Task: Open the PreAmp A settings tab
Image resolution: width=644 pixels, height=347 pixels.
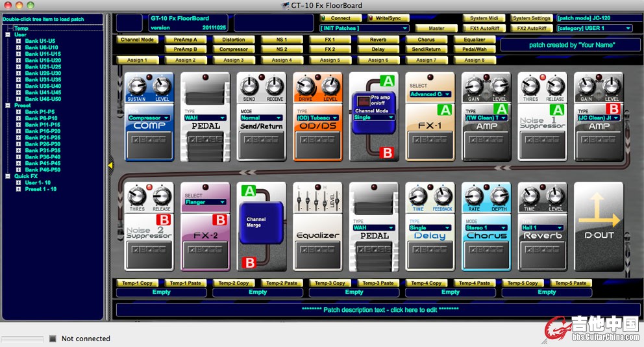Action: pyautogui.click(x=185, y=40)
